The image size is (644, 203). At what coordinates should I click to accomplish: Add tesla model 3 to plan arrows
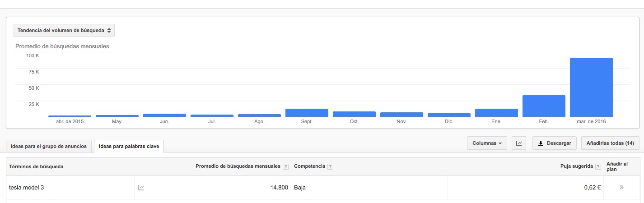click(622, 187)
